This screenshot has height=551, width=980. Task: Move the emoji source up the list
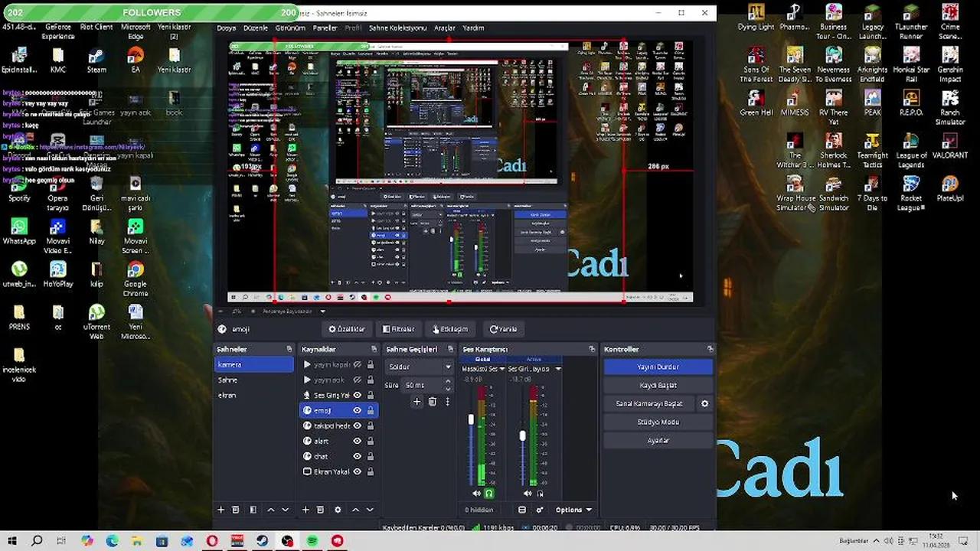(354, 509)
